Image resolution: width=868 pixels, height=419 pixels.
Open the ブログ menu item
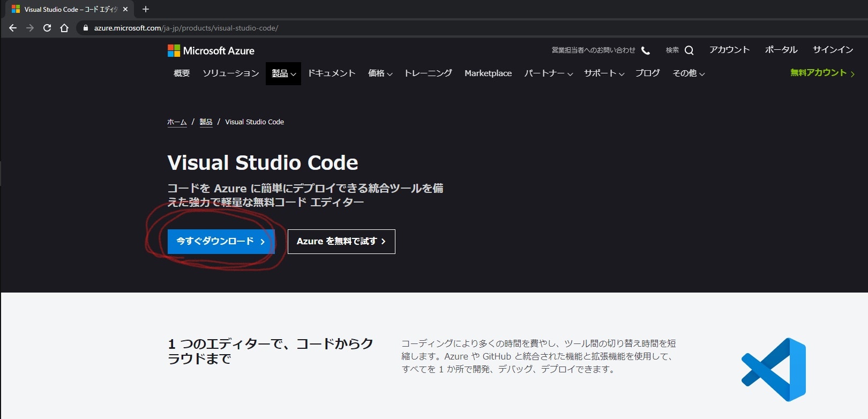tap(647, 73)
